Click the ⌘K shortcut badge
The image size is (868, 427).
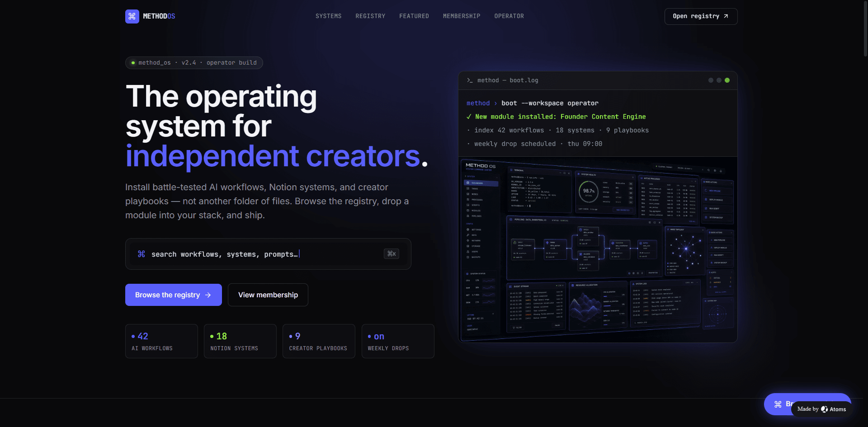pos(392,254)
